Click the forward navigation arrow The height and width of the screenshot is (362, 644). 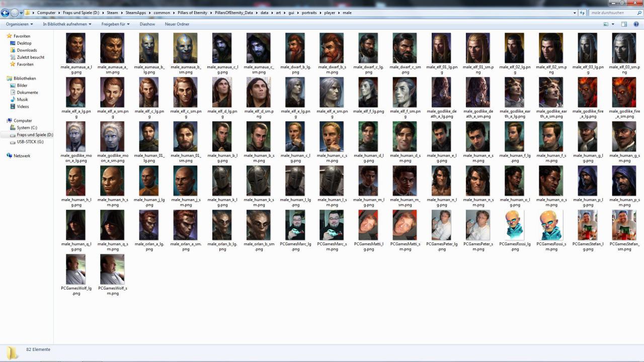click(x=15, y=13)
